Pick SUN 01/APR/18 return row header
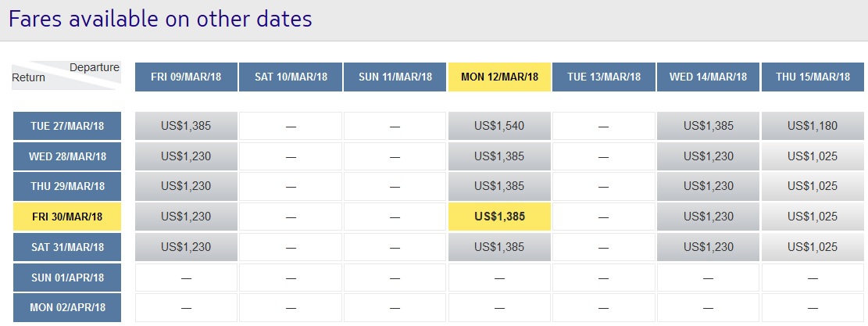The width and height of the screenshot is (868, 326). pos(67,278)
